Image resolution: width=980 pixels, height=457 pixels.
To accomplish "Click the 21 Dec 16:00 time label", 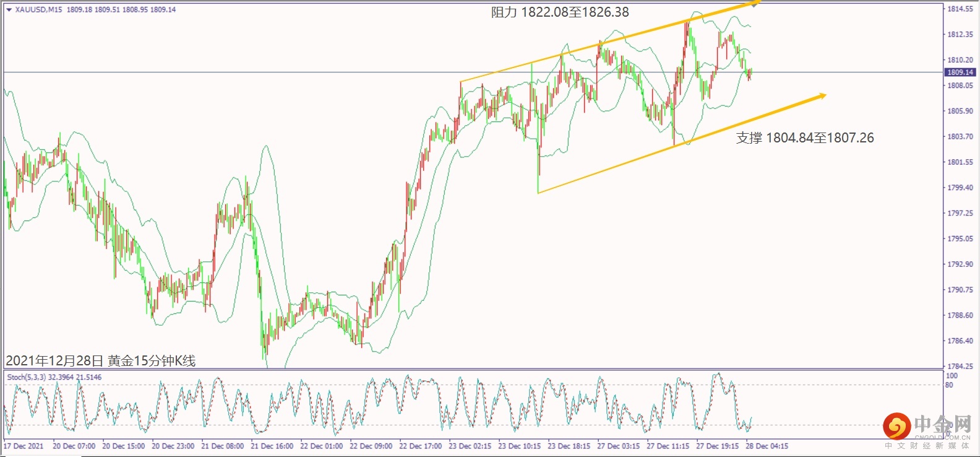I will point(272,446).
